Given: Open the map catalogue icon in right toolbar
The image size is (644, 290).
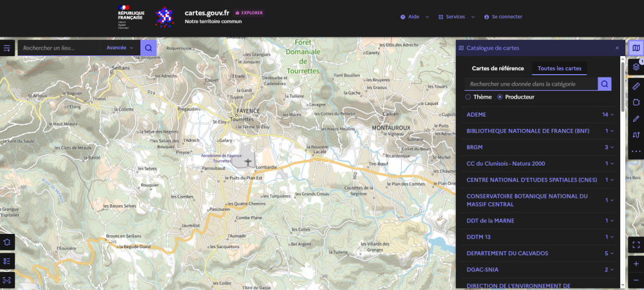Looking at the screenshot, I should 636,48.
